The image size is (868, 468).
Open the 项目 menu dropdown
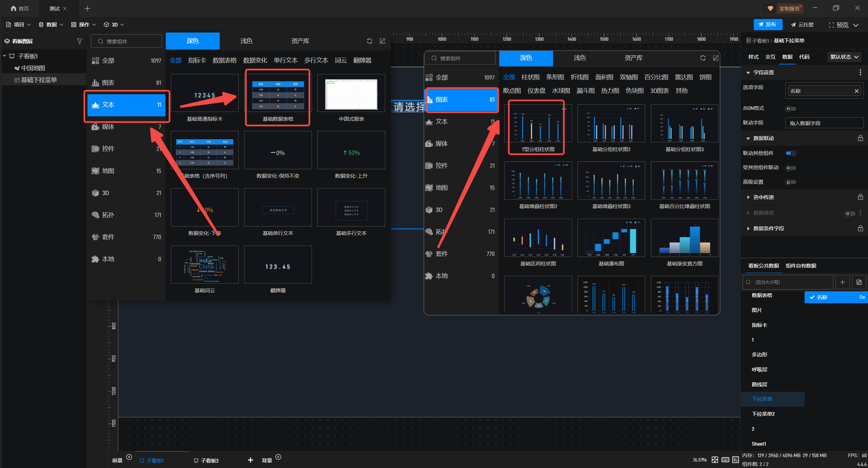(19, 24)
